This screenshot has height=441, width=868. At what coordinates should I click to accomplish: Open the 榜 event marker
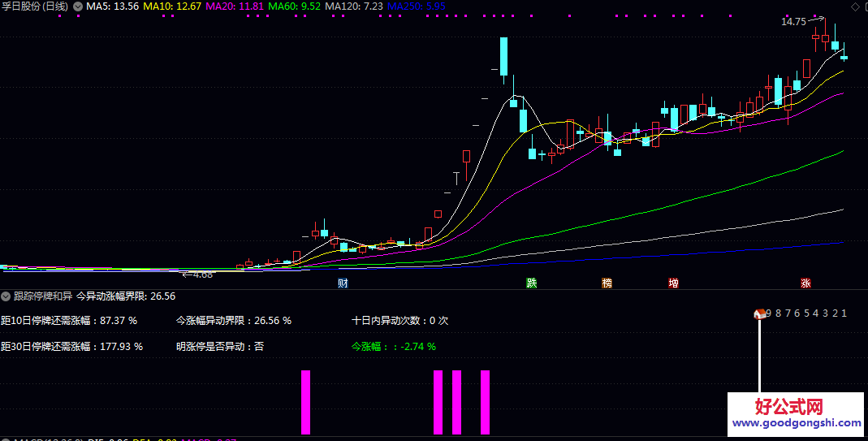coord(607,283)
